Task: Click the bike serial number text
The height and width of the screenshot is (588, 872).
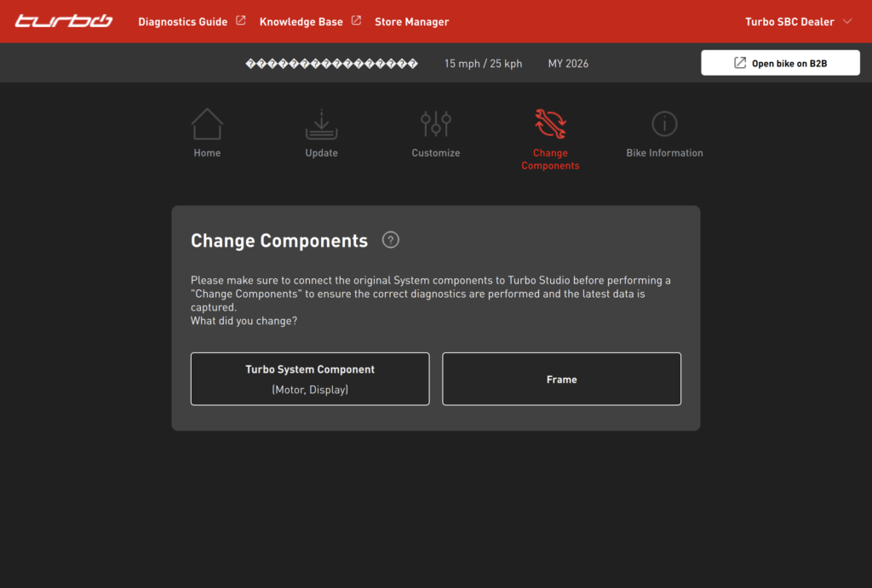Action: click(331, 64)
